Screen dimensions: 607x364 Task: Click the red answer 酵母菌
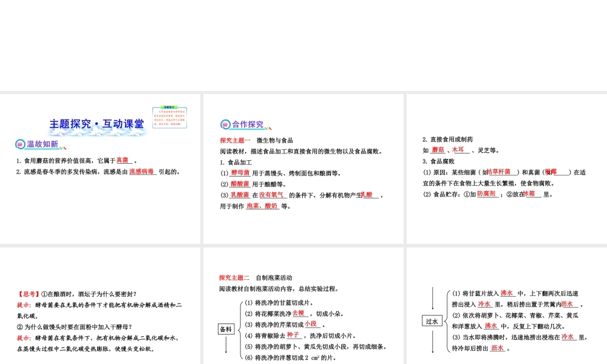240,173
